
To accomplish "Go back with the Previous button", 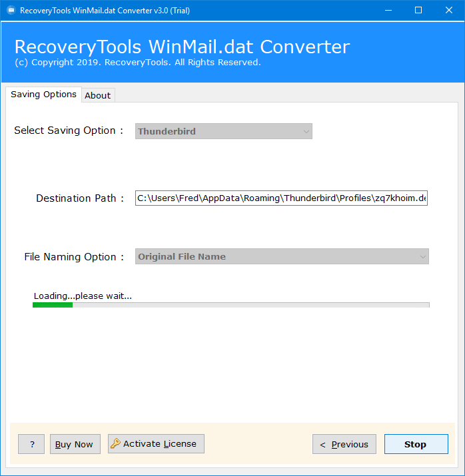I will 344,444.
